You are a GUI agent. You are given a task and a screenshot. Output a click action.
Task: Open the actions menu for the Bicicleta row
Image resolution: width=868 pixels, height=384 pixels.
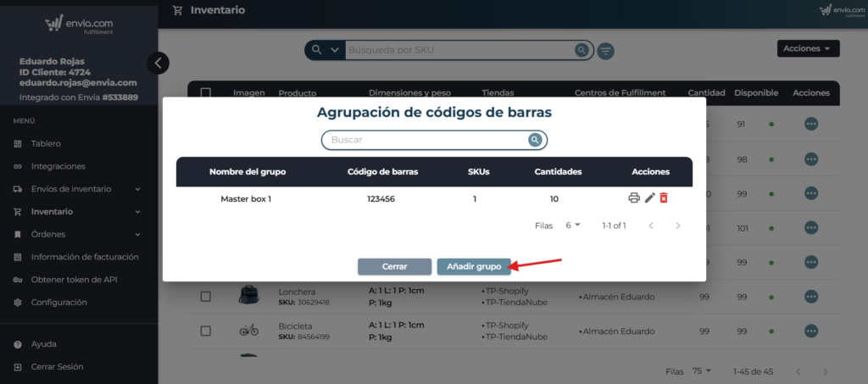pyautogui.click(x=811, y=331)
